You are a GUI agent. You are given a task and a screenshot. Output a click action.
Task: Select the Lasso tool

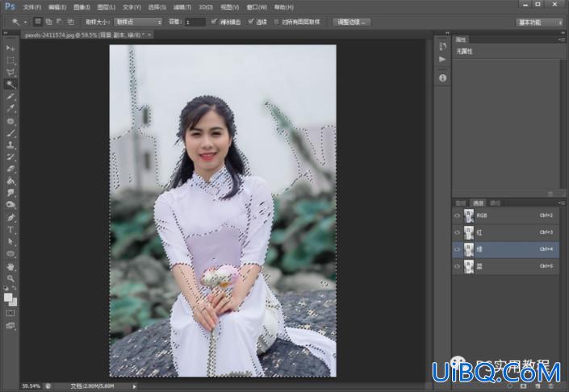pos(10,72)
